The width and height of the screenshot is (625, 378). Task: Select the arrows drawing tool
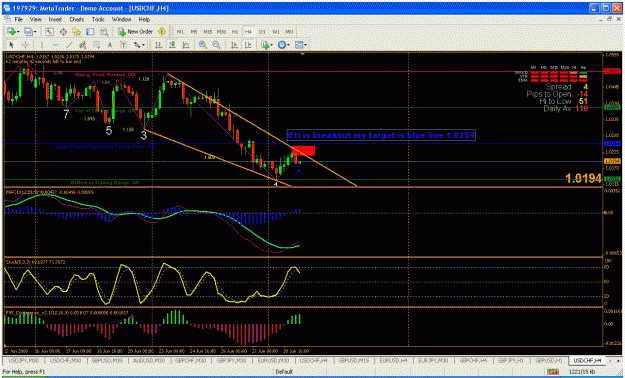[137, 45]
